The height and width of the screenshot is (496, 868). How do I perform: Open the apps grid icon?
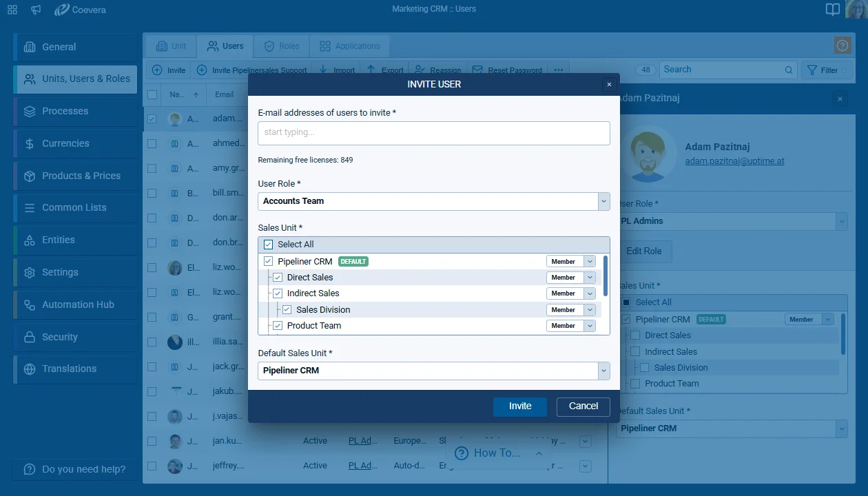coord(12,10)
